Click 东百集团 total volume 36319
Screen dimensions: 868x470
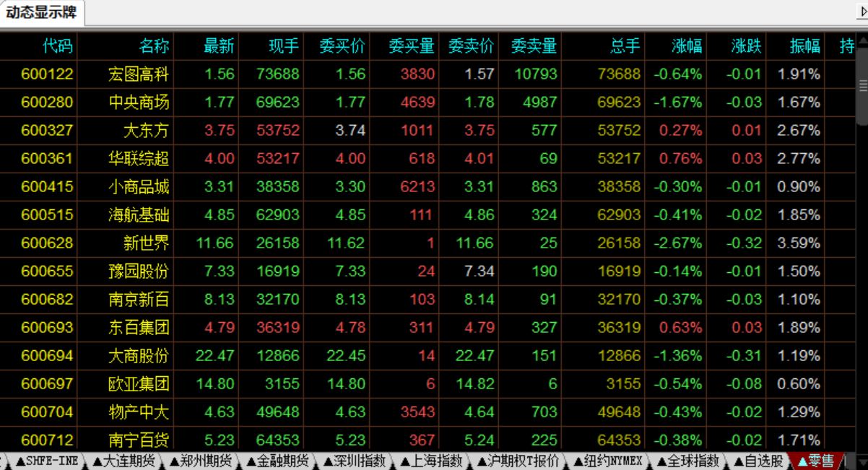tap(619, 328)
